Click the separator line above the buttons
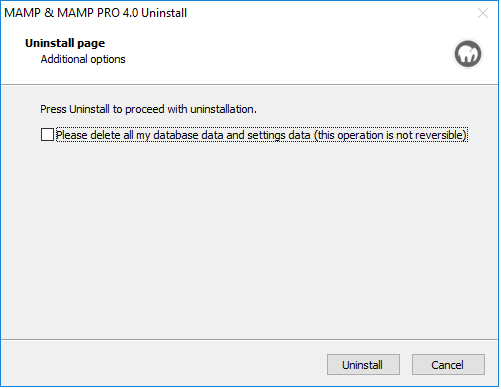501x389 pixels. click(x=249, y=340)
